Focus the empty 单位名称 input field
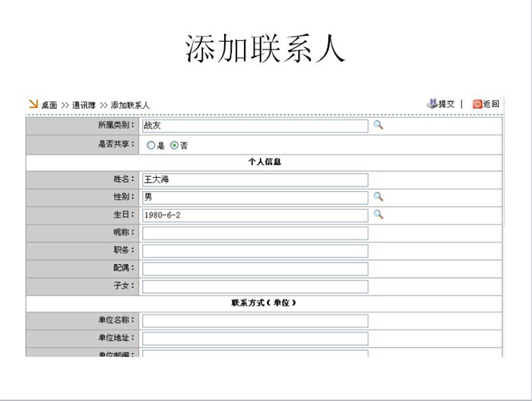Screen dimensions: 532x401 click(x=255, y=321)
